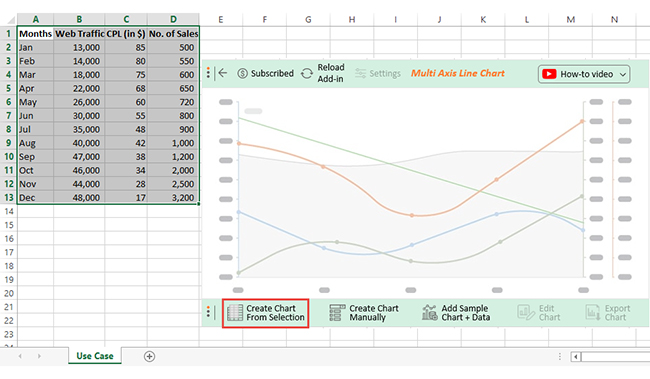Select column A header
This screenshot has width=650, height=379.
[x=35, y=19]
